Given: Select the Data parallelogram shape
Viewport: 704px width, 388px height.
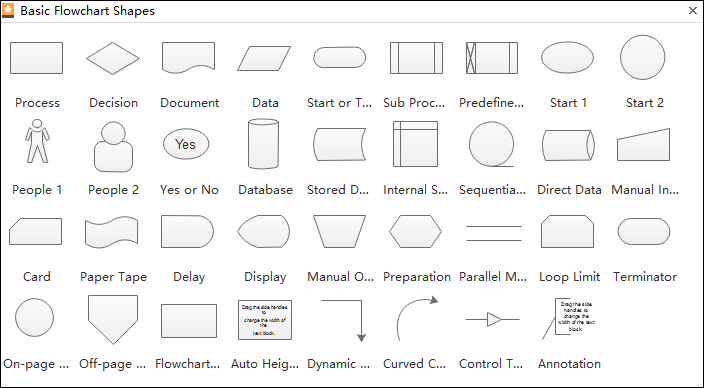Looking at the screenshot, I should (x=264, y=58).
